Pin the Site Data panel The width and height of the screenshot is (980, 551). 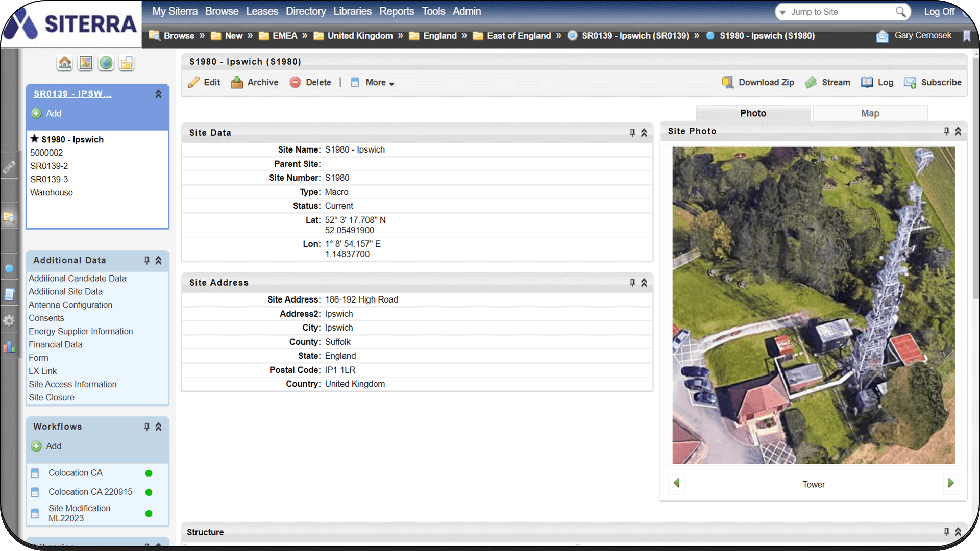632,133
